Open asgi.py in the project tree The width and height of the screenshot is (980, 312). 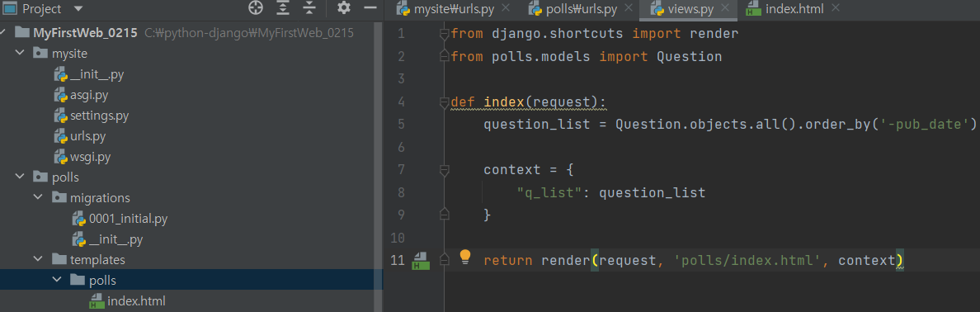click(x=89, y=95)
